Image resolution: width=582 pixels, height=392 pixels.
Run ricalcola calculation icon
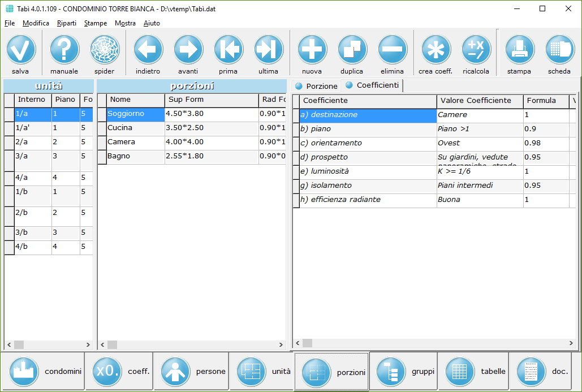(476, 50)
